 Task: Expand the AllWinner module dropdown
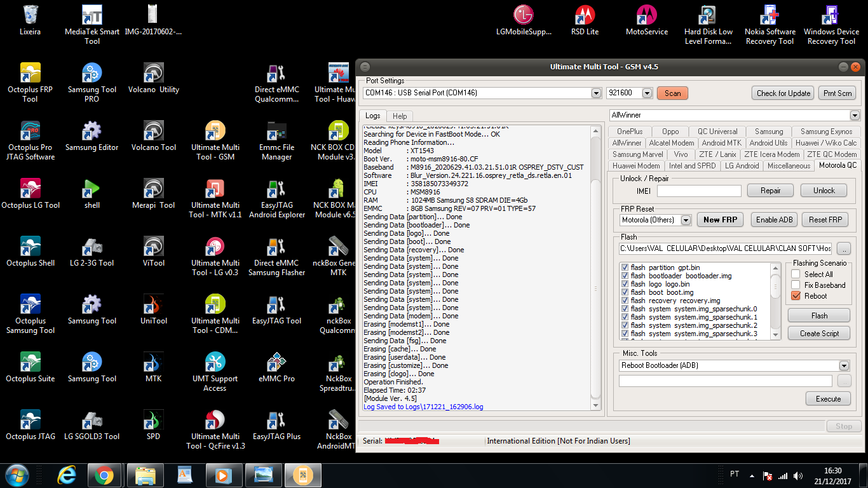coord(855,116)
